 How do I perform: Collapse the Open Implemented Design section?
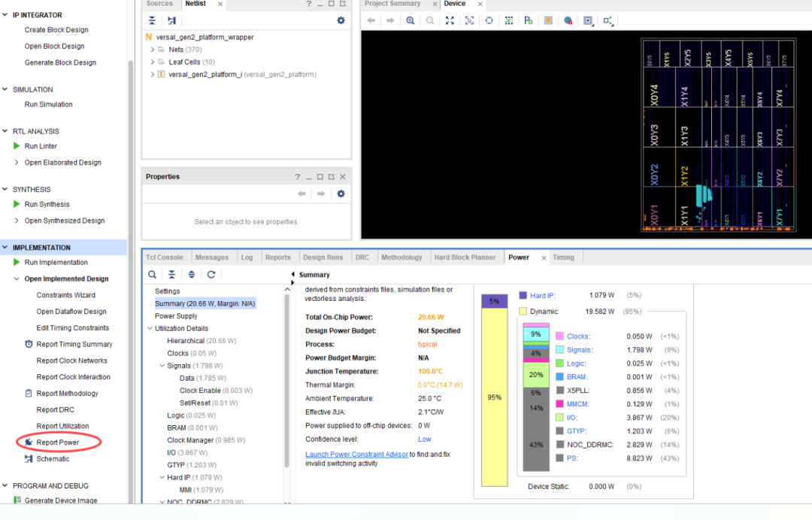pyautogui.click(x=17, y=279)
